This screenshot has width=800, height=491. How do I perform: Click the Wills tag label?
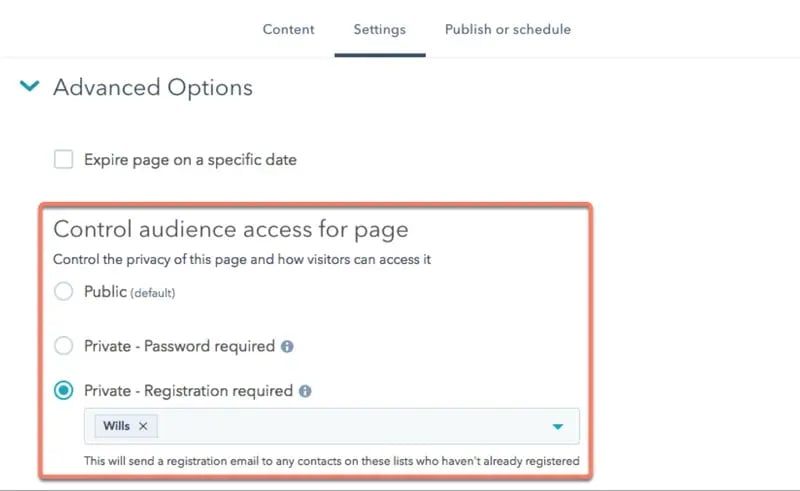coord(117,426)
